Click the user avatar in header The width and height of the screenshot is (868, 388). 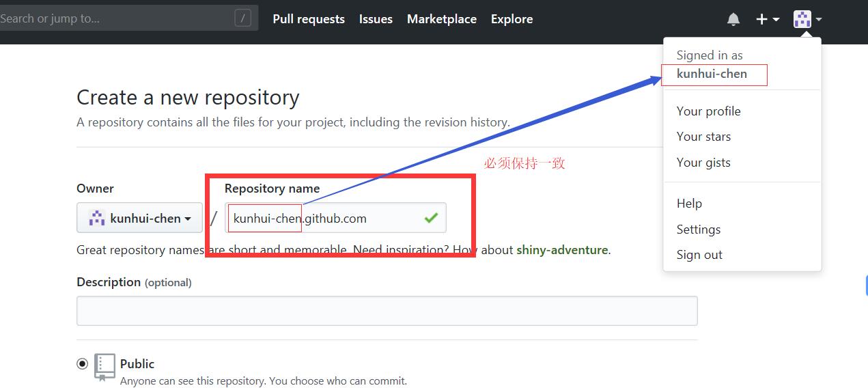pos(802,19)
